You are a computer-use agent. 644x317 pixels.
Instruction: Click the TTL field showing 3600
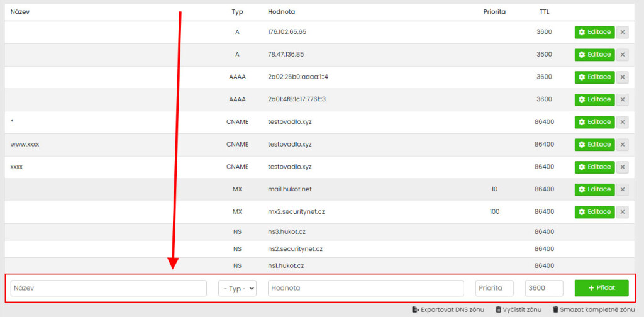(x=543, y=288)
